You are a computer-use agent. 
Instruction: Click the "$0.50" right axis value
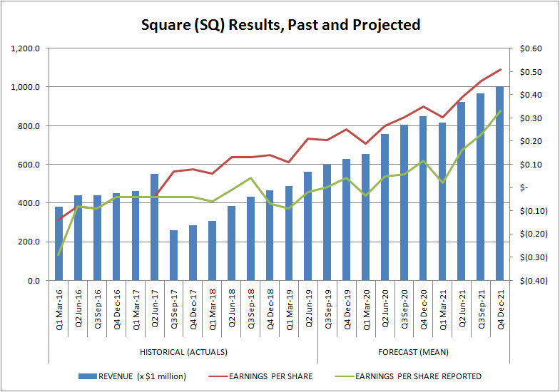coord(531,72)
